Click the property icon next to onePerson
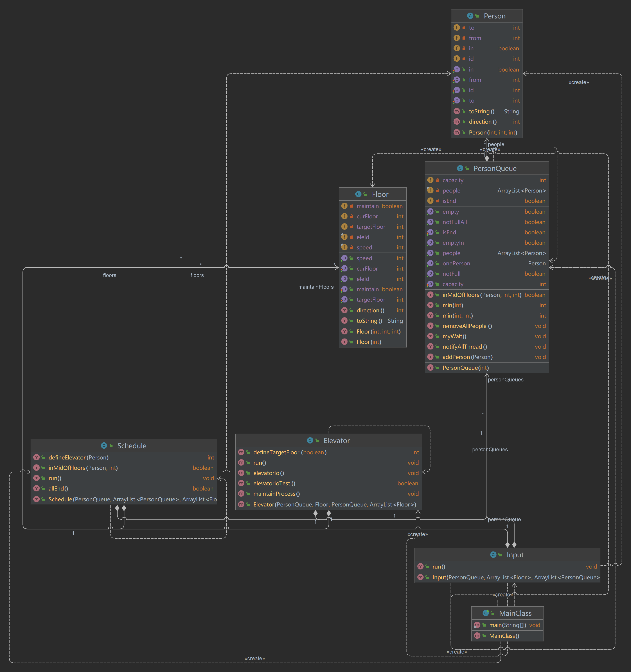The image size is (631, 672). pos(430,263)
